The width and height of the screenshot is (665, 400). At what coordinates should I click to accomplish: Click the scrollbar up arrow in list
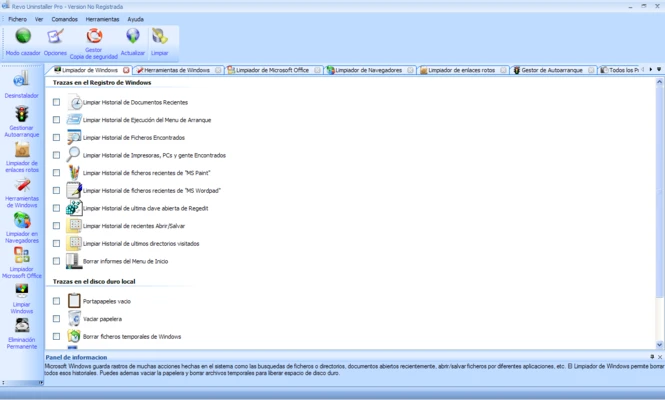point(659,82)
